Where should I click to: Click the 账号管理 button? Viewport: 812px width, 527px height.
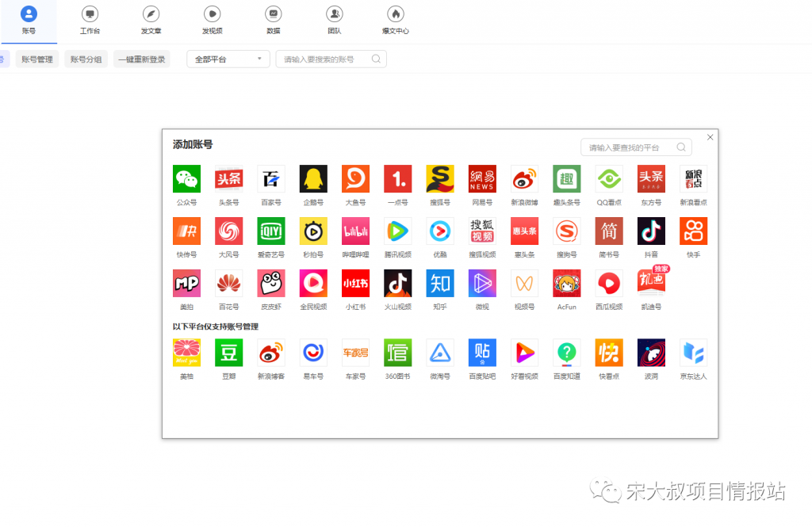37,59
